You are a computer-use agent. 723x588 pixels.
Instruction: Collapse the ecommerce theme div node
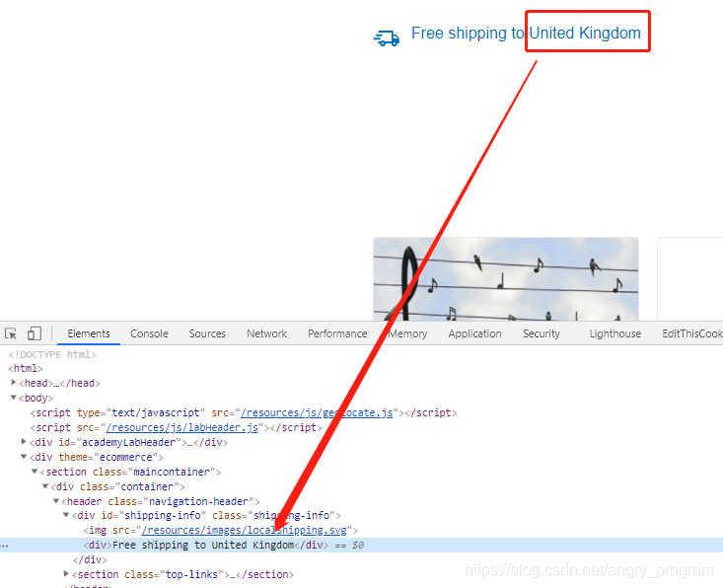(x=24, y=457)
